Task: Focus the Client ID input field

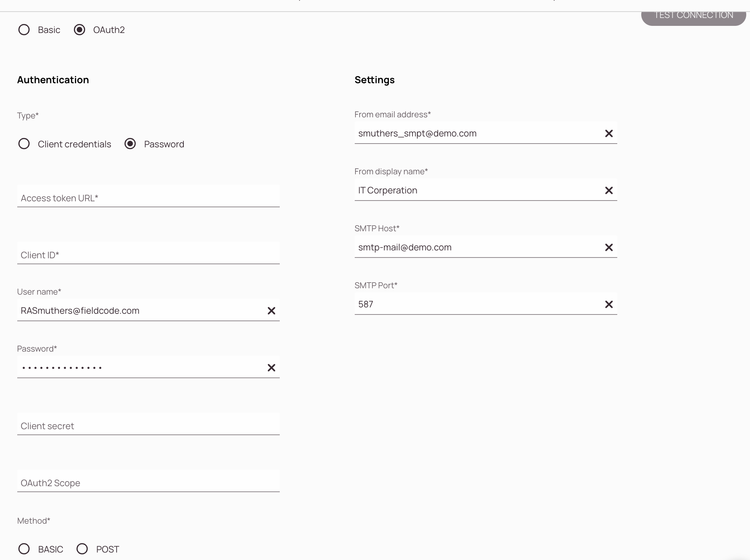Action: click(148, 253)
